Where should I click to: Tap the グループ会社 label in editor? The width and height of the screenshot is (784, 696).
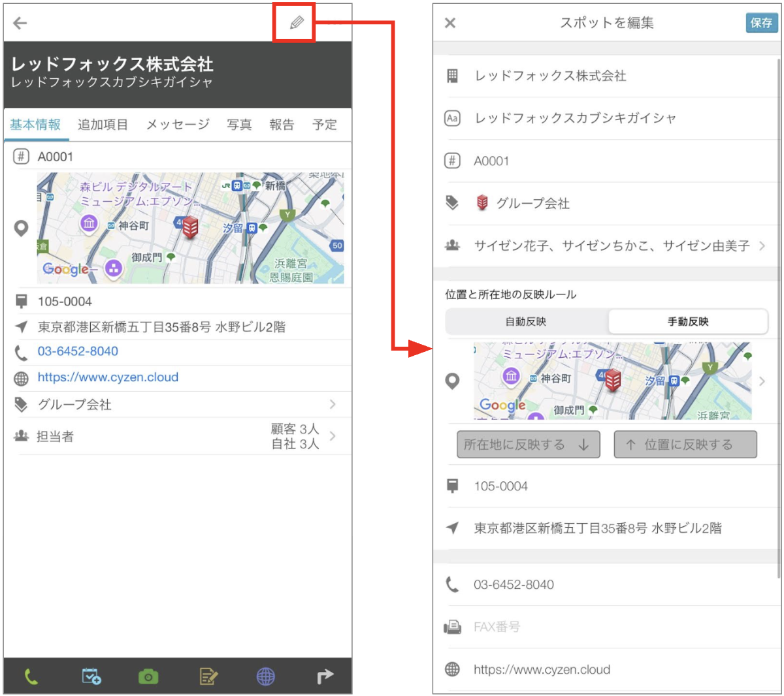pyautogui.click(x=532, y=203)
